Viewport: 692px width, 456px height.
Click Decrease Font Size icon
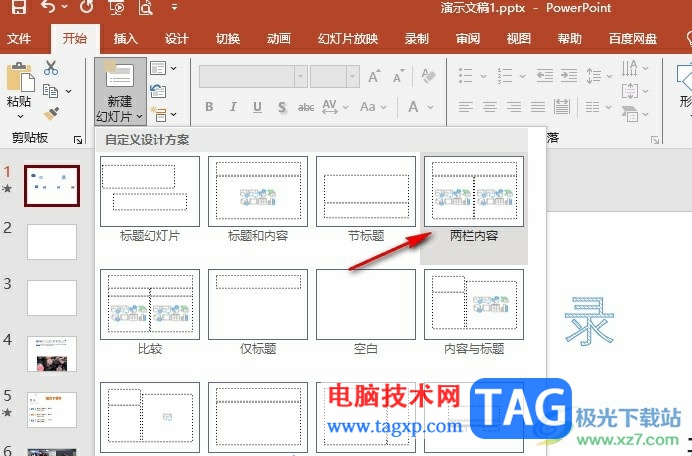[398, 76]
